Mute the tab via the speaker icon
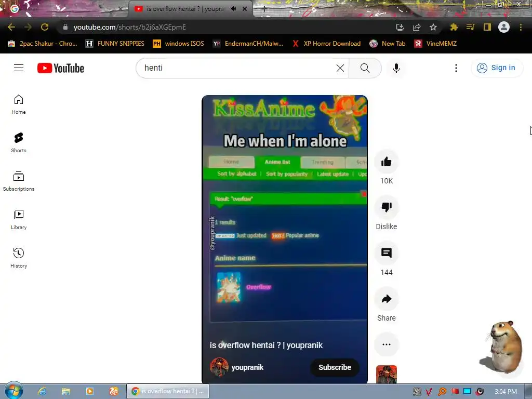Image resolution: width=532 pixels, height=399 pixels. (x=233, y=9)
